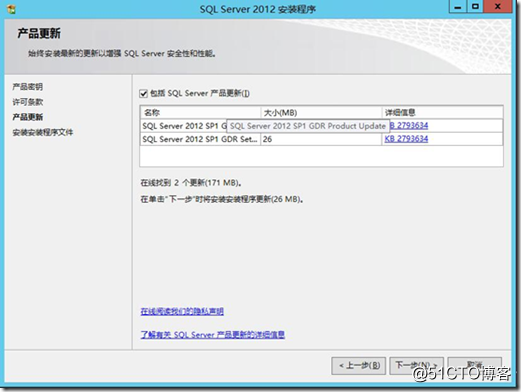521x392 pixels.
Task: Open the first KB 2793634 link, partly covered by the tooltip
Action: (x=409, y=126)
